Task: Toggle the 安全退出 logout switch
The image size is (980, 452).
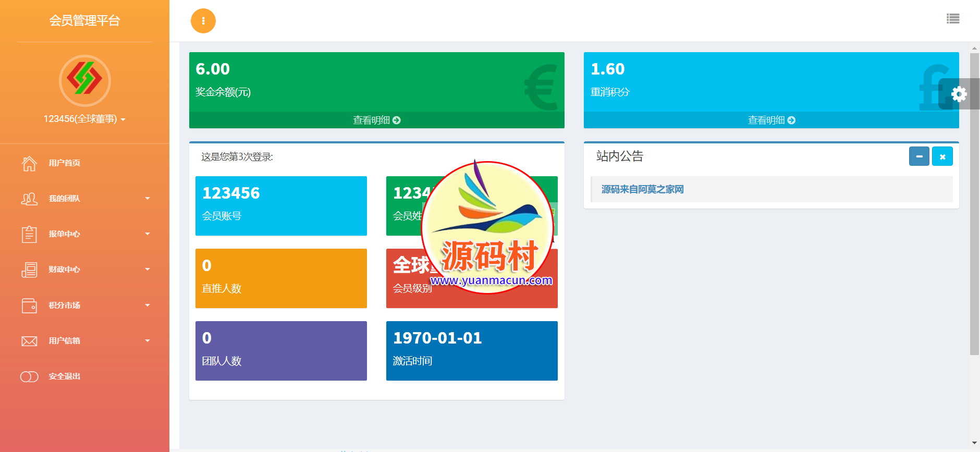Action: click(29, 376)
